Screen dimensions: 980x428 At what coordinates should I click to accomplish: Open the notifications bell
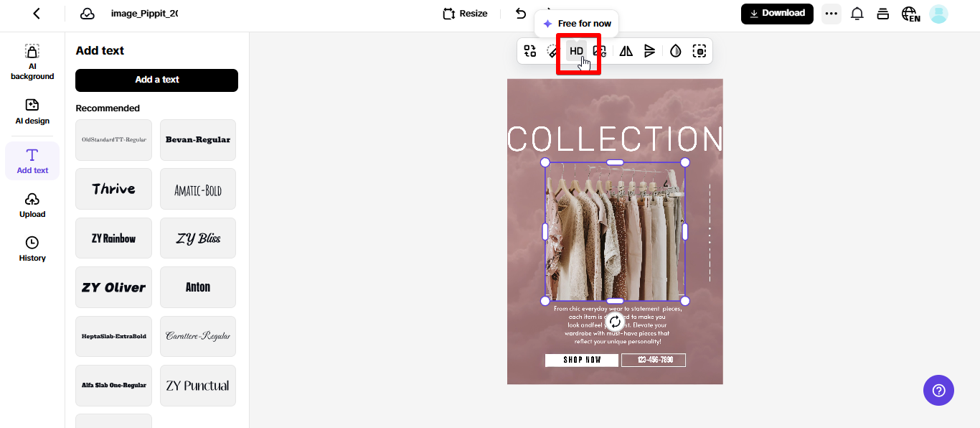coord(857,14)
